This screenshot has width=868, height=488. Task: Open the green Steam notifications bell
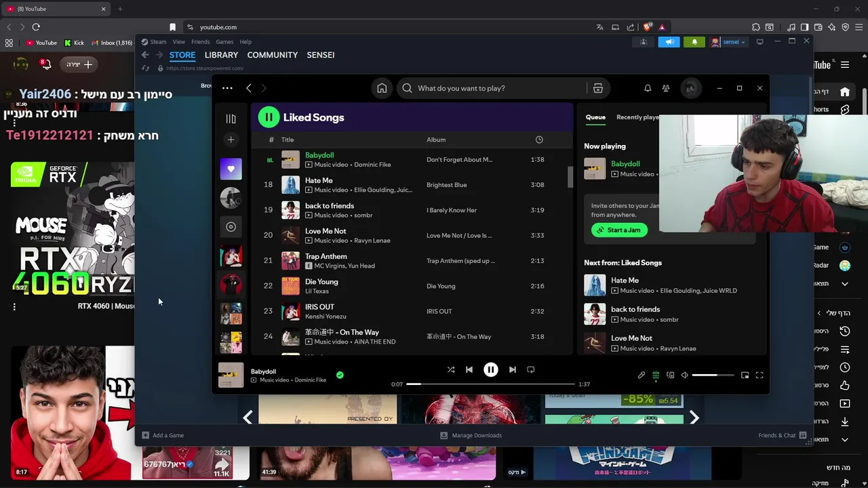pyautogui.click(x=694, y=42)
